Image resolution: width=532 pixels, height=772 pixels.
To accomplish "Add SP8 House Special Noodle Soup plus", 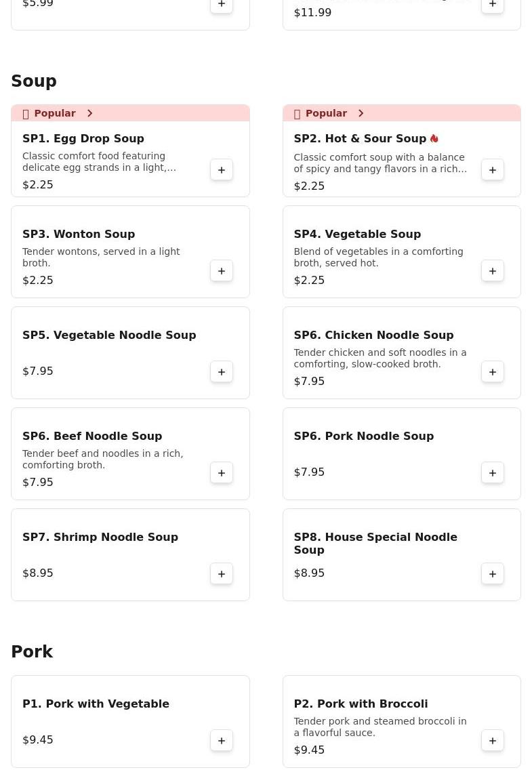I will click(493, 573).
